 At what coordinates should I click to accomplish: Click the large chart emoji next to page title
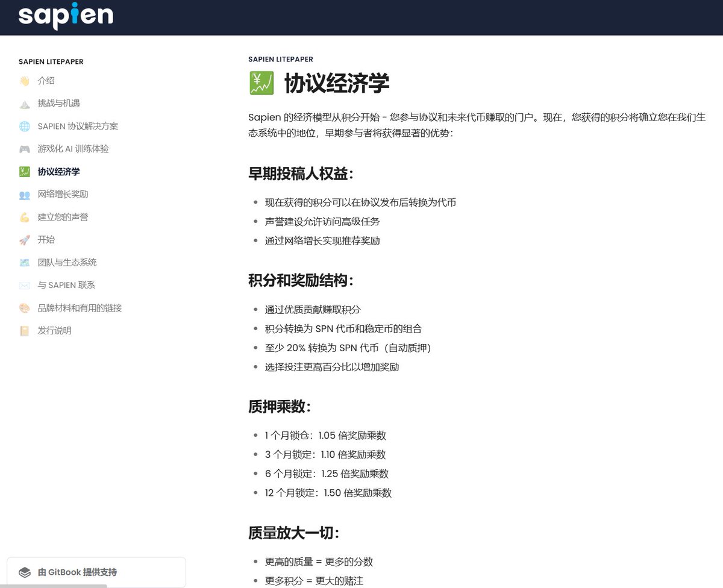coord(261,84)
